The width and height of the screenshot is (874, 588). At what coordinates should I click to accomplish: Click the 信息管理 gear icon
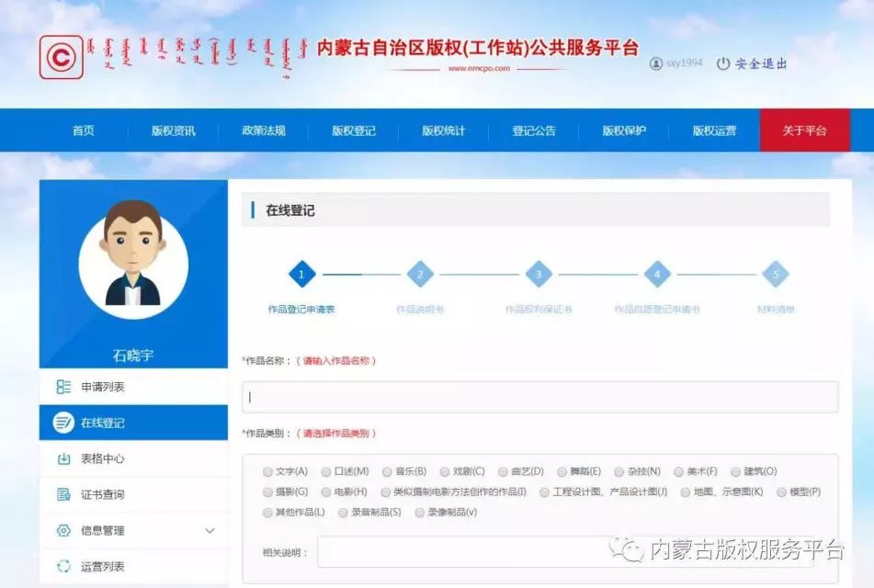click(63, 530)
